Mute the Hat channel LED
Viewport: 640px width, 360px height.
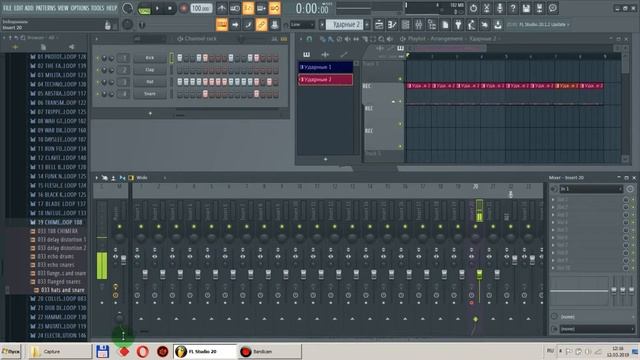[98, 82]
